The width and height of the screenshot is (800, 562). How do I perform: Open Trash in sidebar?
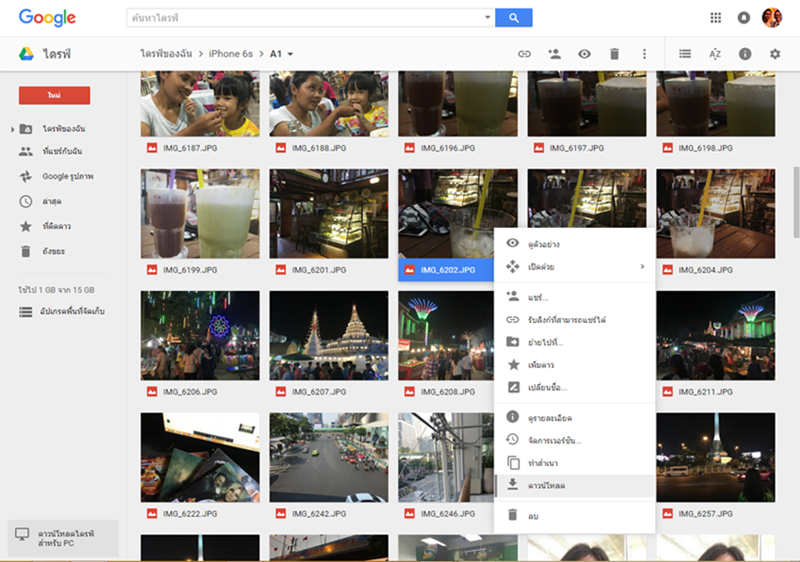coord(53,251)
